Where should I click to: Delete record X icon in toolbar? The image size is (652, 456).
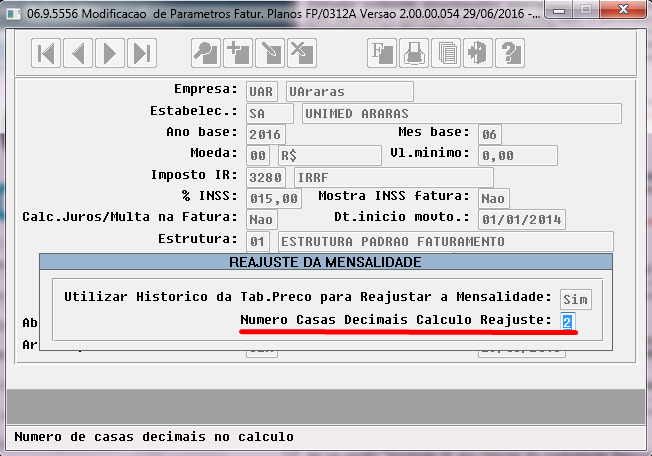click(302, 53)
